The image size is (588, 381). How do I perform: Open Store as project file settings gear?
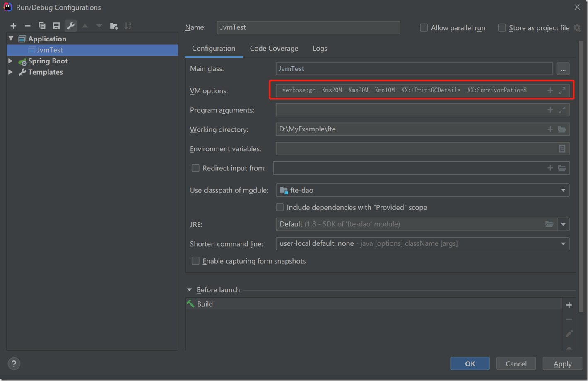pyautogui.click(x=577, y=28)
